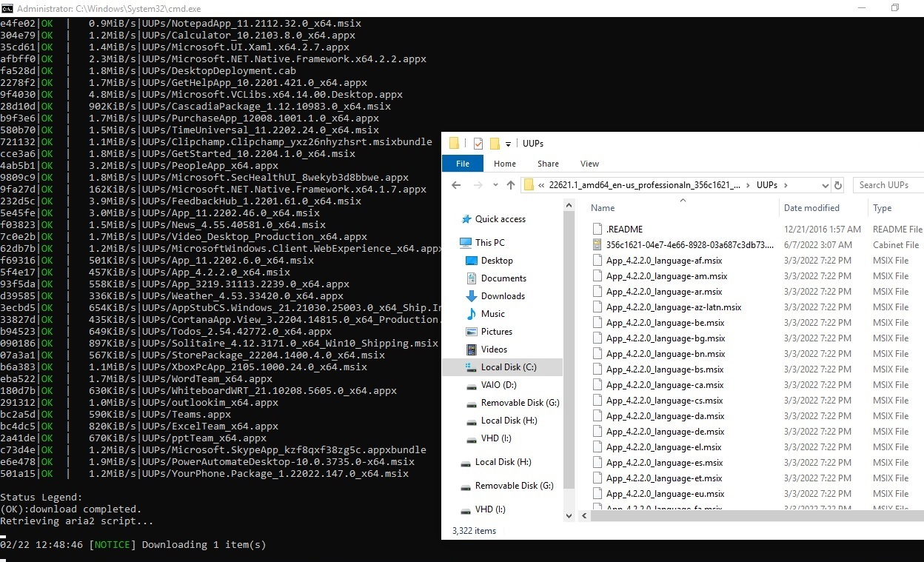Click the 12/21/2016 1:57 AM date of .README
The image size is (924, 562).
click(x=823, y=230)
